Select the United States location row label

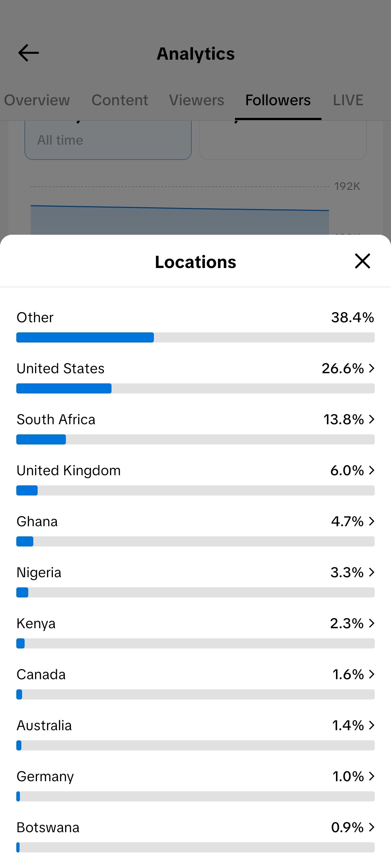tap(60, 369)
